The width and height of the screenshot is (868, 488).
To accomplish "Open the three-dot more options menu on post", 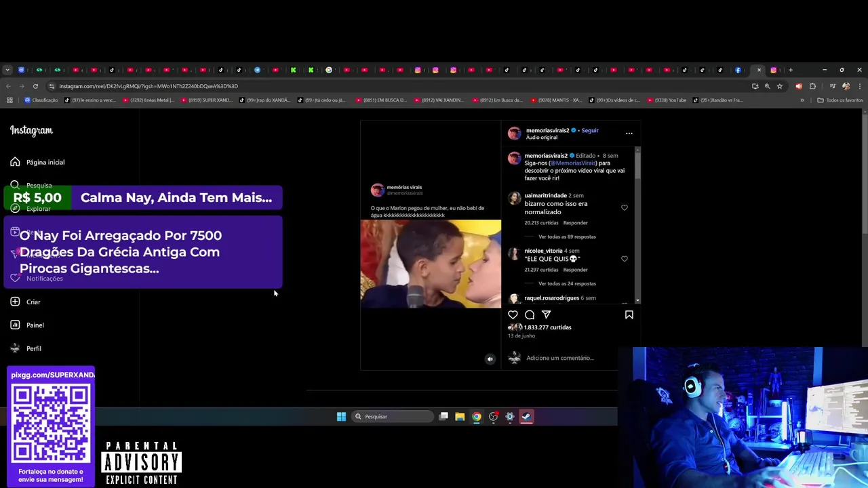I will 629,134.
